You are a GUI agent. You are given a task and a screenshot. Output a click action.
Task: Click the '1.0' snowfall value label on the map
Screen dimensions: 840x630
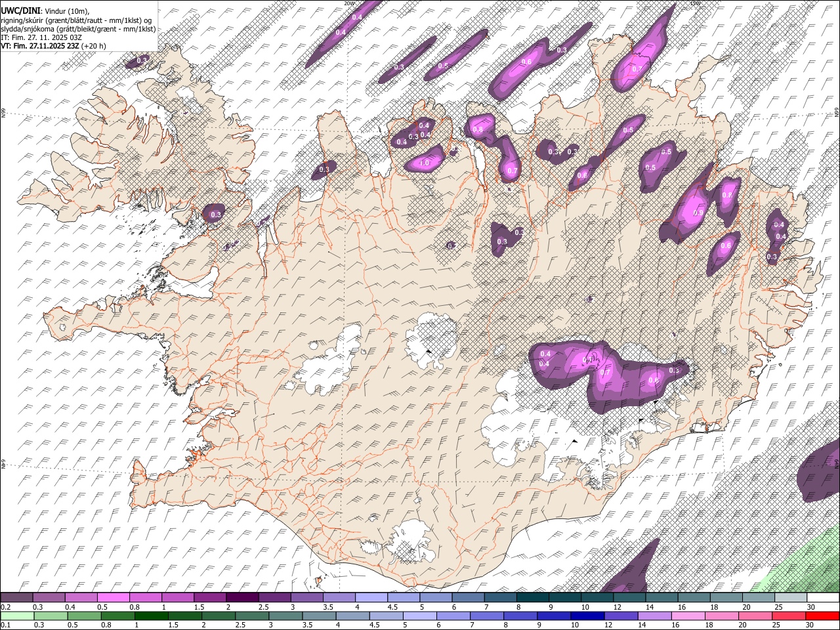[424, 163]
